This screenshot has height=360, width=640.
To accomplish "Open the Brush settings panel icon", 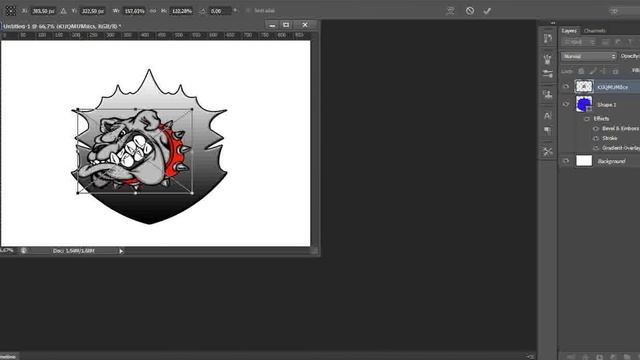I will click(548, 74).
